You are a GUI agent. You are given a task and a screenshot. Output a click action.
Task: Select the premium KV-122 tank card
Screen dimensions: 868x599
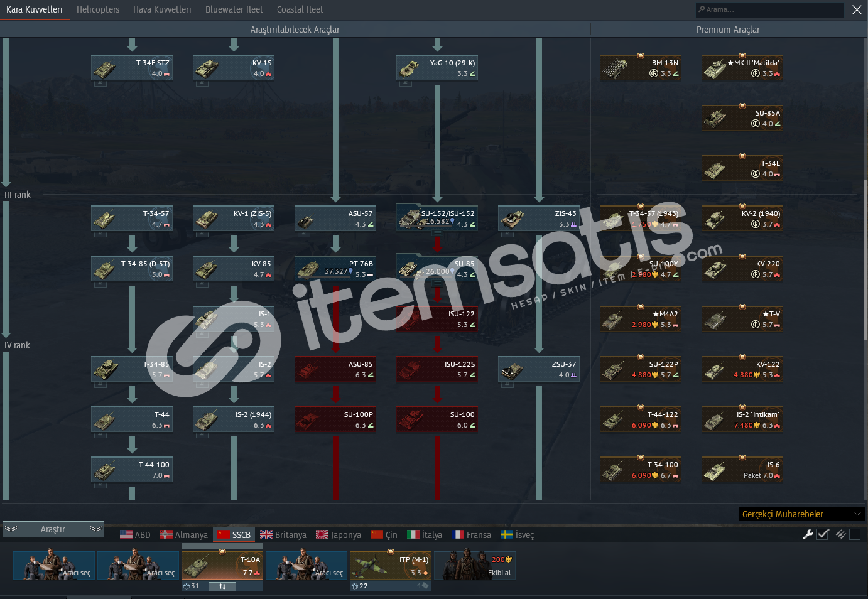pyautogui.click(x=742, y=369)
